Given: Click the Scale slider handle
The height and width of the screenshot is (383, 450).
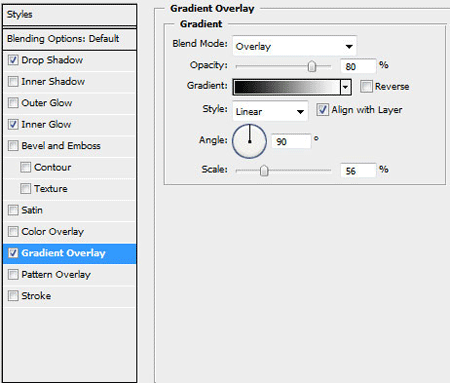Looking at the screenshot, I should click(264, 171).
